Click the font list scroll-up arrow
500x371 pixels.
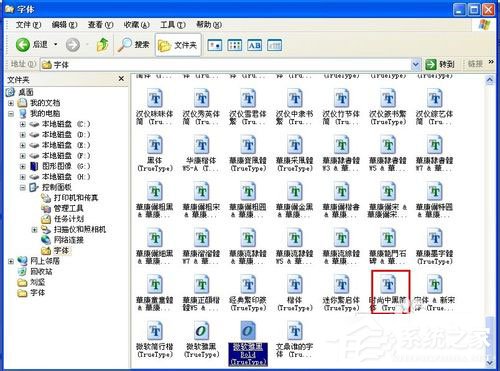pyautogui.click(x=489, y=80)
